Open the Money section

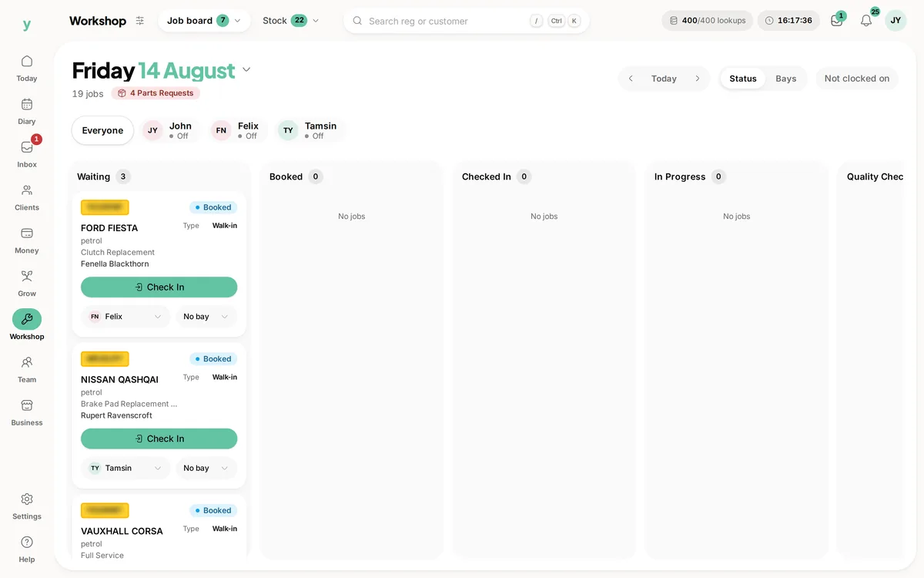[27, 240]
